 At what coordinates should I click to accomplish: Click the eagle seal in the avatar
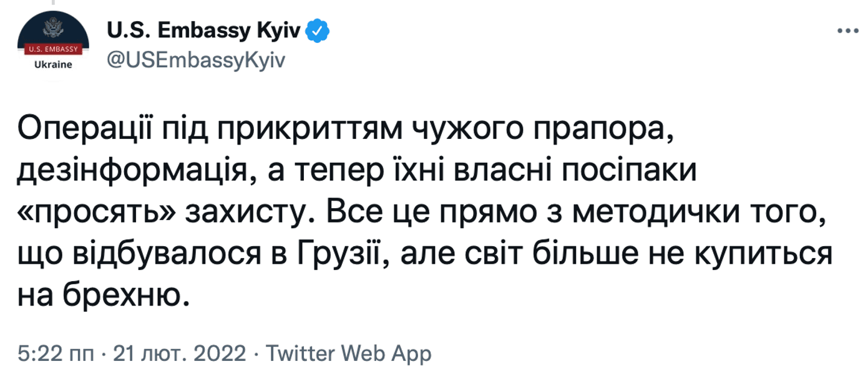click(52, 29)
